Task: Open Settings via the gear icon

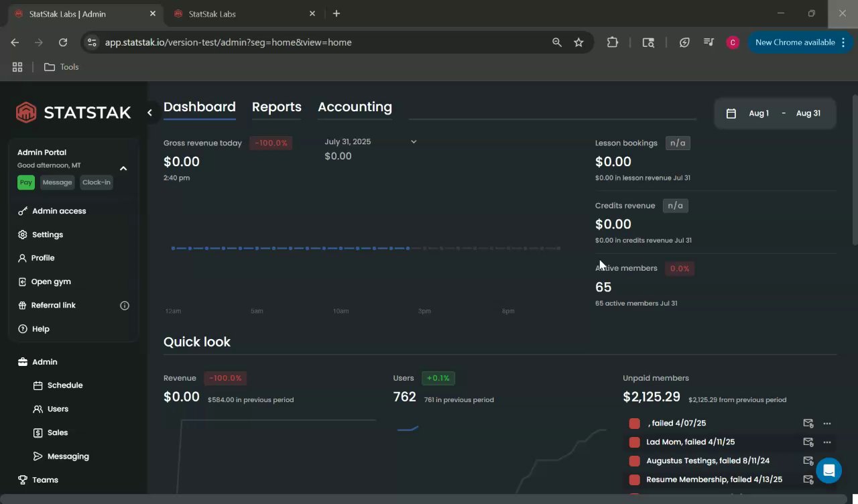Action: [x=23, y=235]
